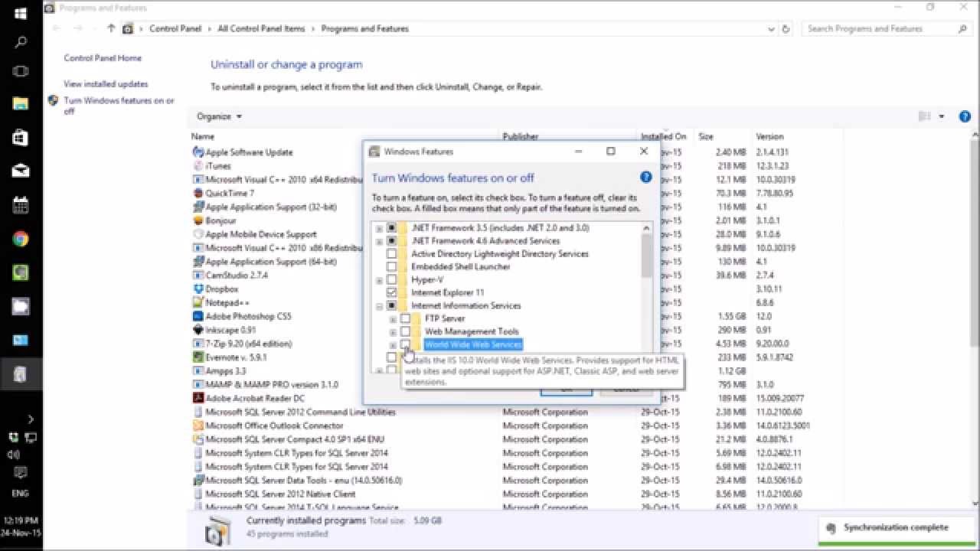Toggle .NET Framework 4.6 Advanced Services checkbox
The height and width of the screenshot is (551, 980).
(392, 241)
